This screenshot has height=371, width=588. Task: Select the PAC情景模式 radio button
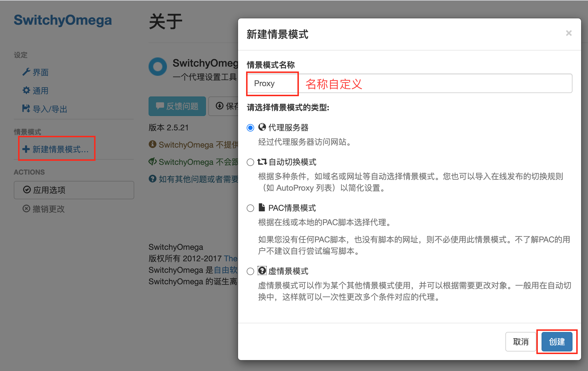(x=250, y=208)
